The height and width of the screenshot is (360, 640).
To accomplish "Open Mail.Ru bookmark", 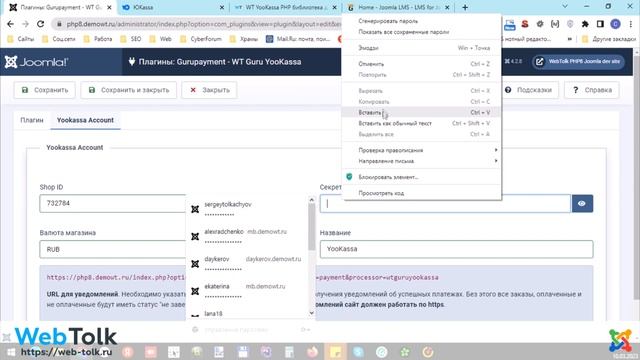I will point(298,39).
